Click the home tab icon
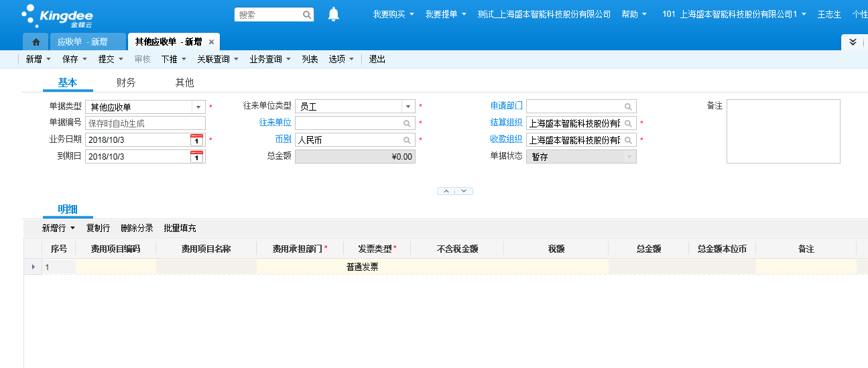 pyautogui.click(x=36, y=42)
